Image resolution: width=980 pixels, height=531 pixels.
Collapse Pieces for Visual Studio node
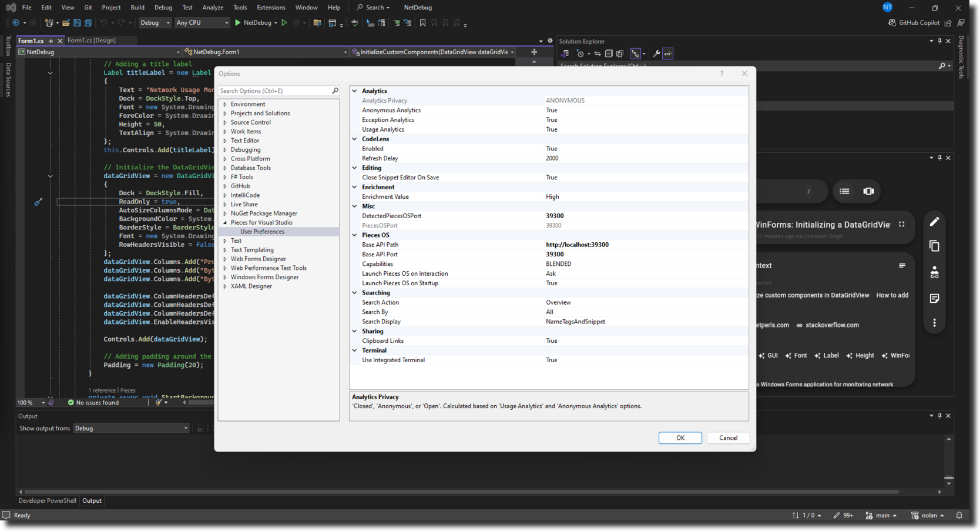225,222
